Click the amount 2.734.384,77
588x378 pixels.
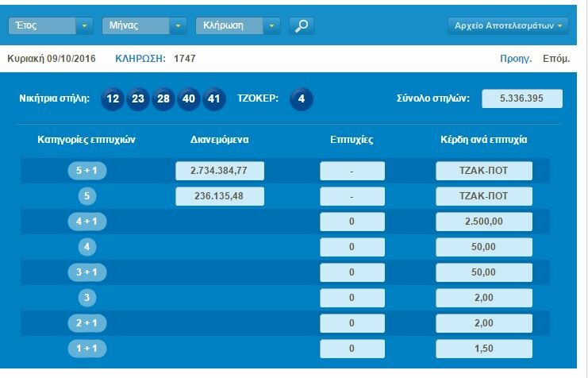pos(220,171)
